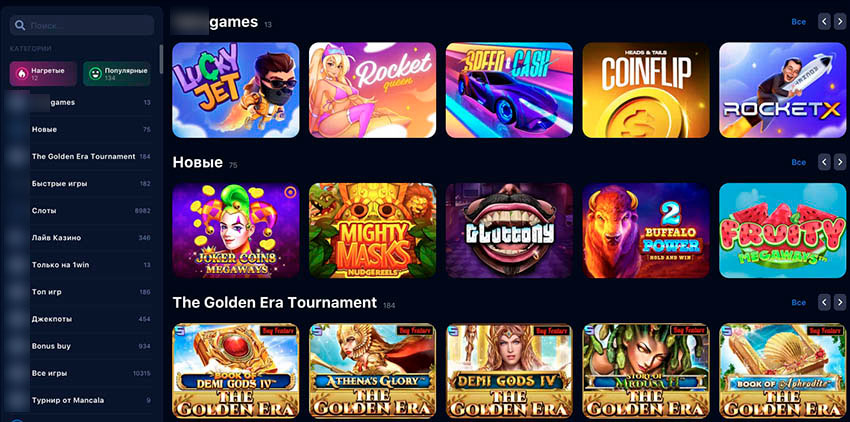Image resolution: width=850 pixels, height=422 pixels.
Task: Go to previous Новые games
Action: pos(824,162)
